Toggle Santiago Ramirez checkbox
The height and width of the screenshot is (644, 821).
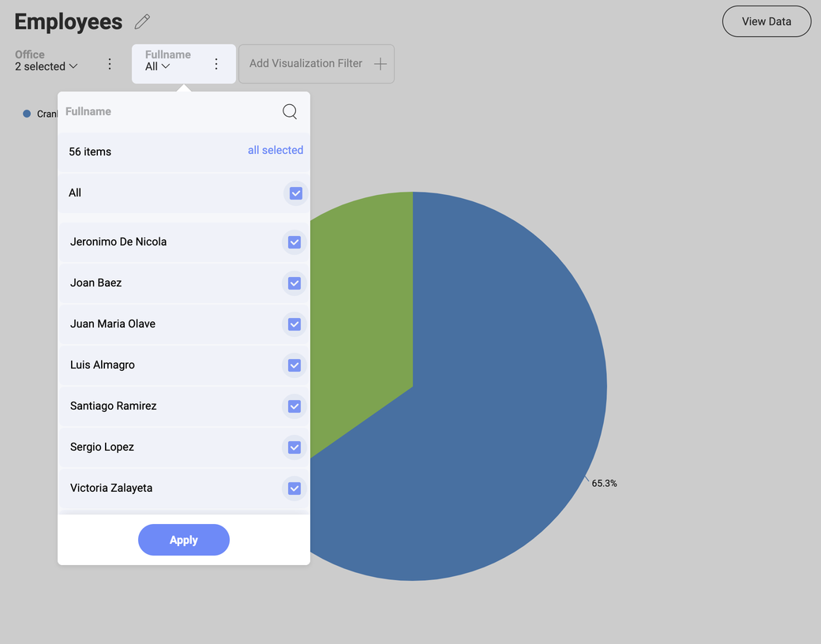click(x=294, y=406)
